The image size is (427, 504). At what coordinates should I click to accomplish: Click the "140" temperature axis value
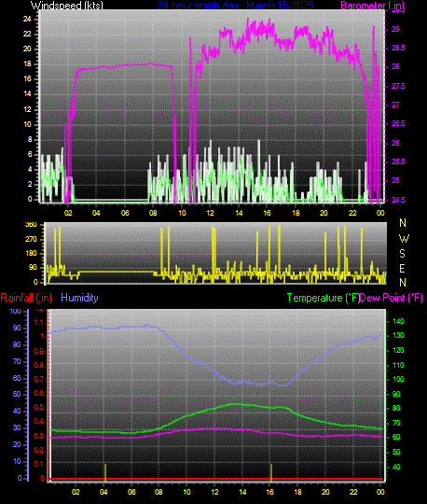pos(398,321)
